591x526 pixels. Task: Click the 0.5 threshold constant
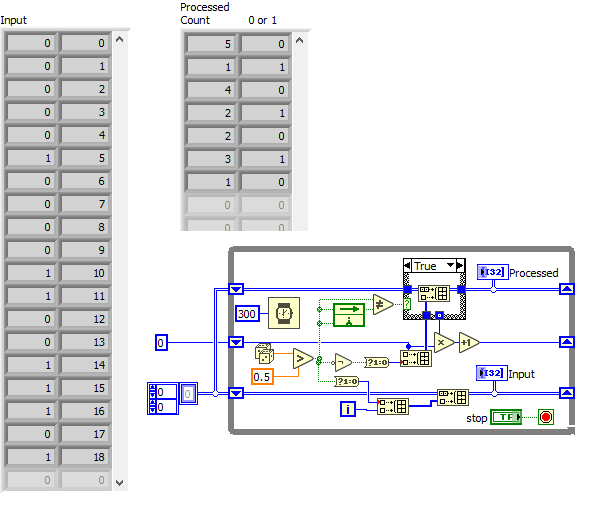[x=262, y=377]
